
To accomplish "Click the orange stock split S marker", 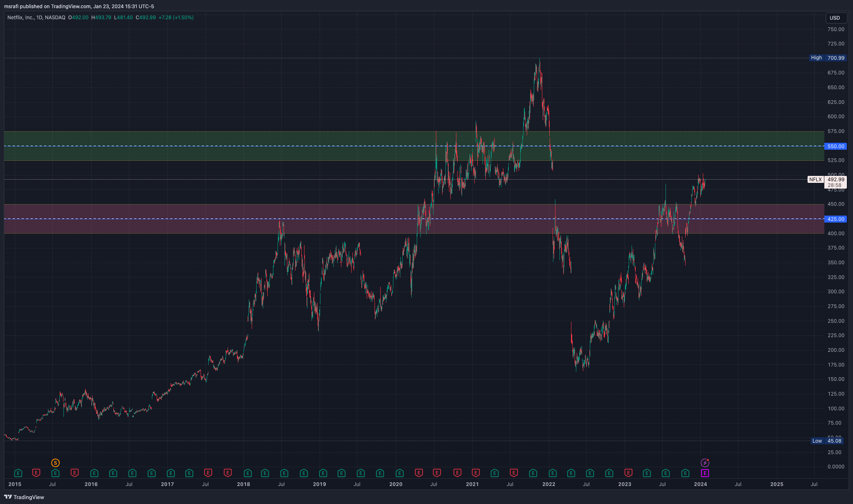I will [55, 463].
